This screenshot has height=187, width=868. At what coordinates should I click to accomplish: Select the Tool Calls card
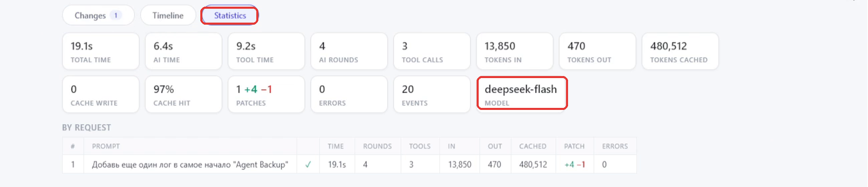(432, 51)
